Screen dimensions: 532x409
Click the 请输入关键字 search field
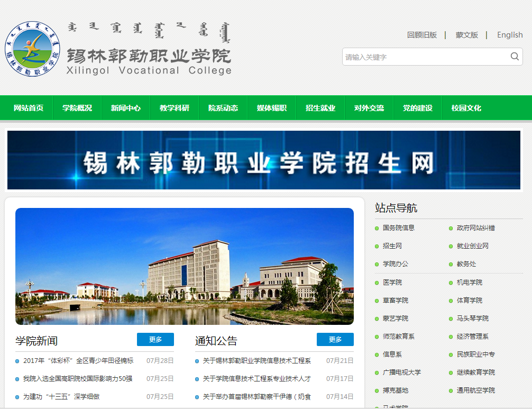click(426, 57)
